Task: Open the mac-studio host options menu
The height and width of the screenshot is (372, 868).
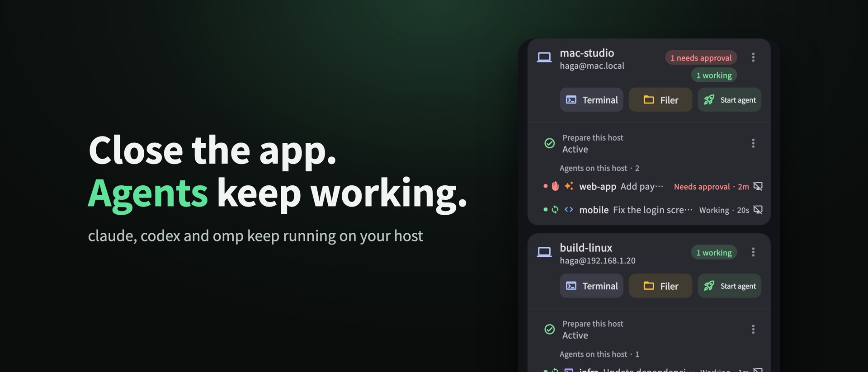Action: (753, 57)
